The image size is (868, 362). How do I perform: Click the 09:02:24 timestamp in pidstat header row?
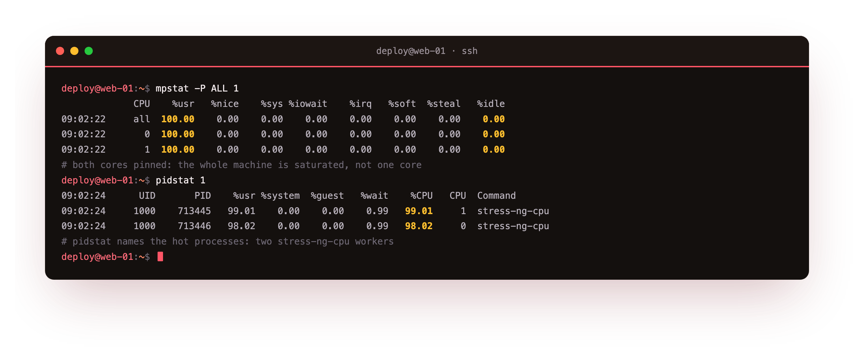click(x=84, y=196)
